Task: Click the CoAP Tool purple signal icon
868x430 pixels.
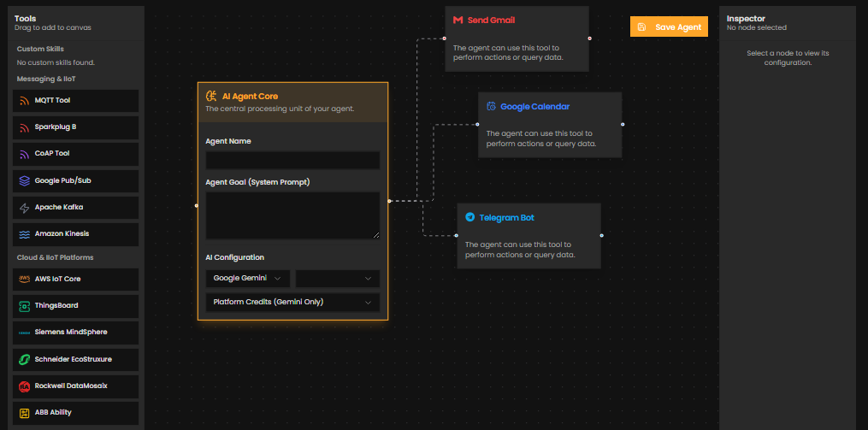Action: coord(24,154)
